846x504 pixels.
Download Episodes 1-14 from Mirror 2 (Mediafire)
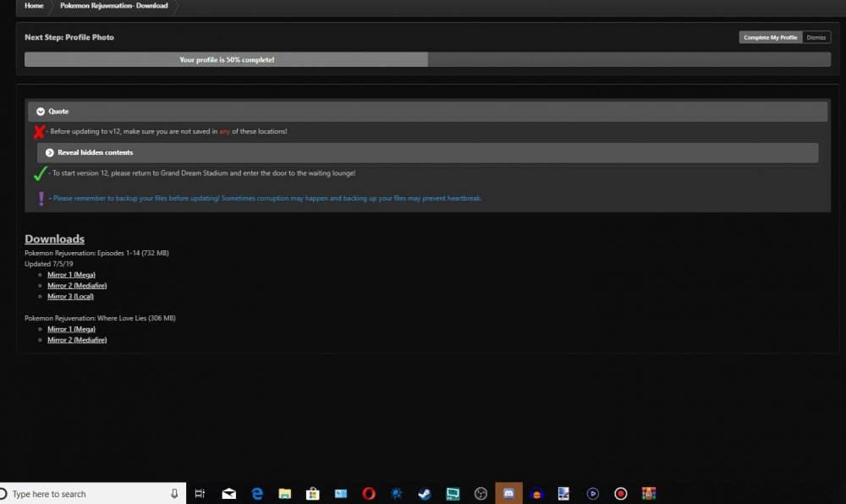(x=77, y=286)
